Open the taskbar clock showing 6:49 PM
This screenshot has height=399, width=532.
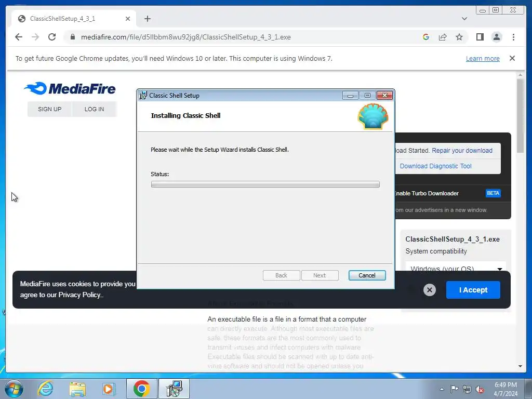pos(506,389)
